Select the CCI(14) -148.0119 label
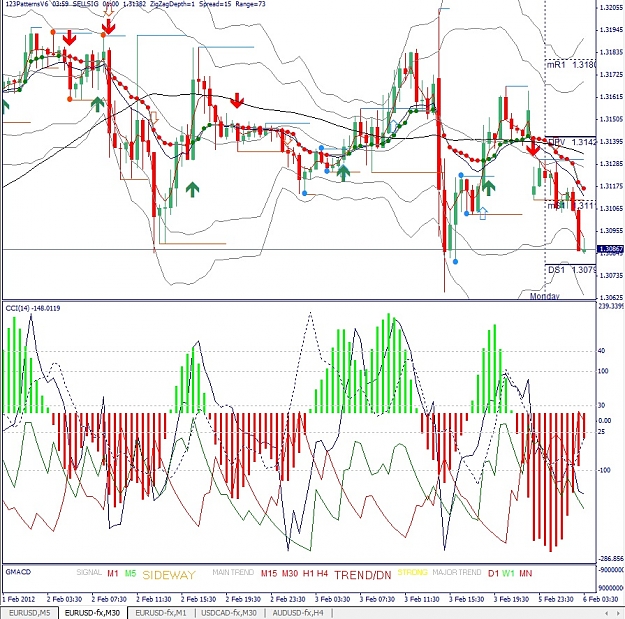Viewport: 625px width, 619px height. pos(33,308)
